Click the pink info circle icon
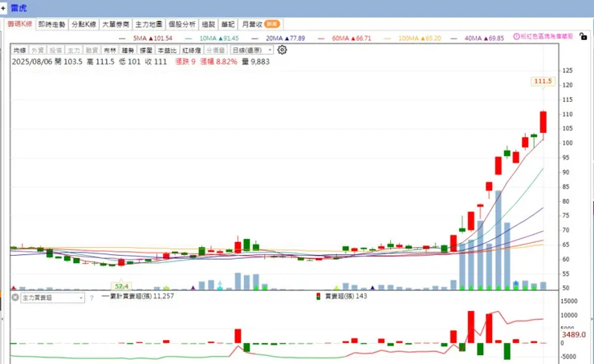The image size is (594, 364). pos(516,37)
